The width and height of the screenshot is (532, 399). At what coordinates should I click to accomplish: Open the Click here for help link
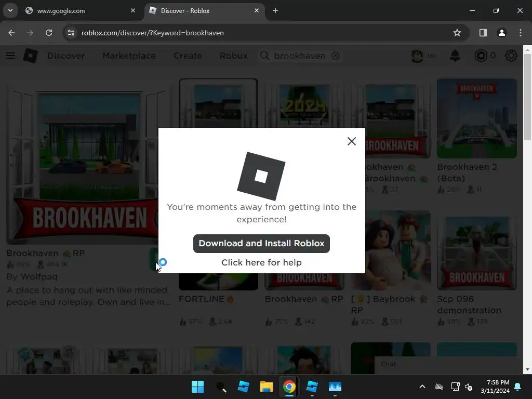pos(261,262)
